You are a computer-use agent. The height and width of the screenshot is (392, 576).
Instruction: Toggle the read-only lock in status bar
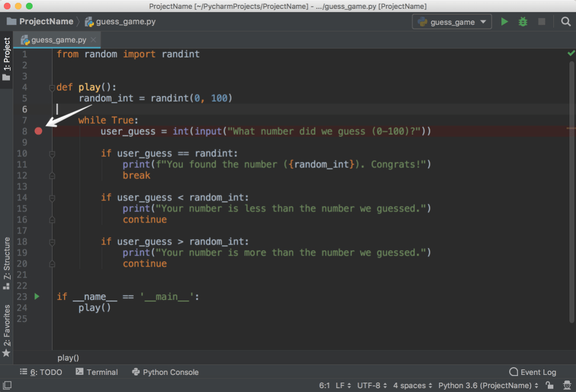click(549, 385)
